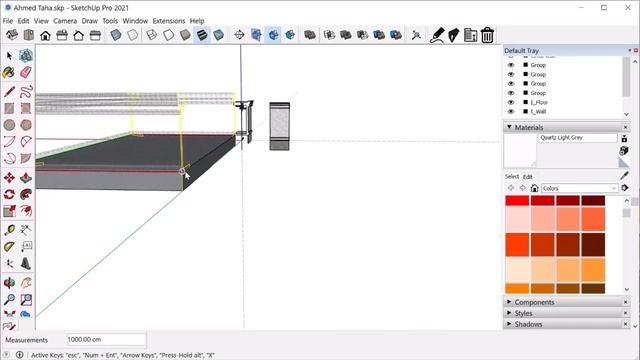Click the Measurements input box
This screenshot has width=640, height=360.
coord(106,340)
